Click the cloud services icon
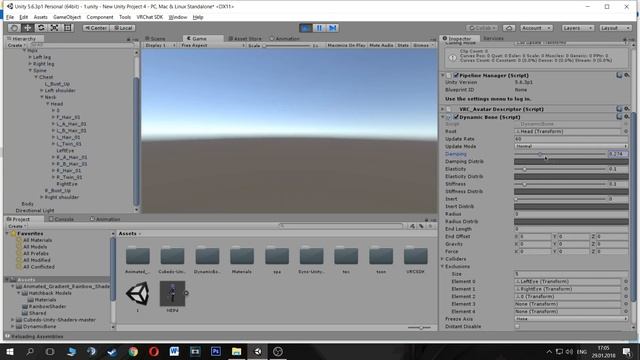 click(x=509, y=28)
